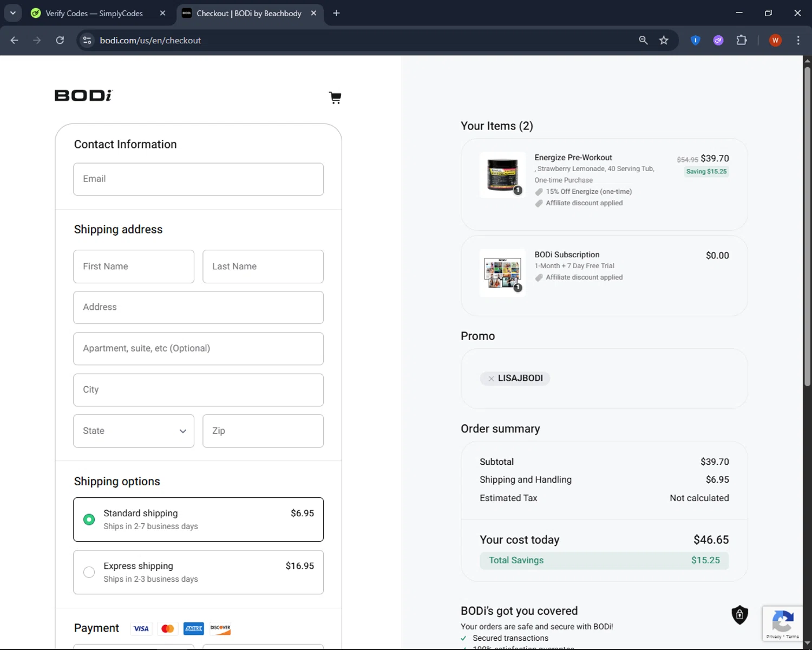Viewport: 812px width, 650px height.
Task: Click the reCAPTCHA badge
Action: coord(782,624)
